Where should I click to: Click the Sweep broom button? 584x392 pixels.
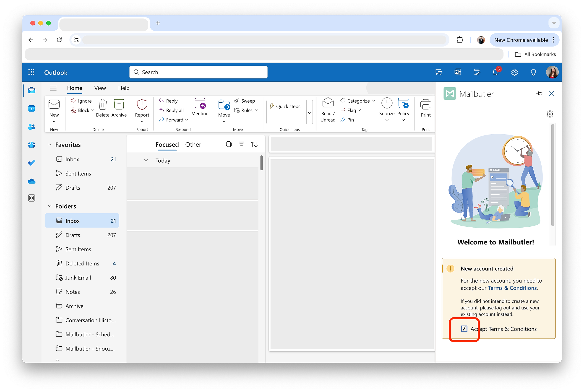pyautogui.click(x=245, y=101)
